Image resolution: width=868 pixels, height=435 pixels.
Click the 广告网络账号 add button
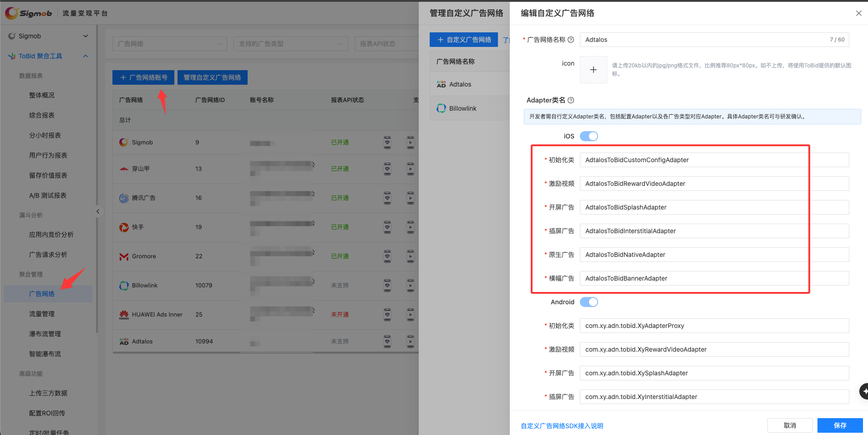point(143,77)
